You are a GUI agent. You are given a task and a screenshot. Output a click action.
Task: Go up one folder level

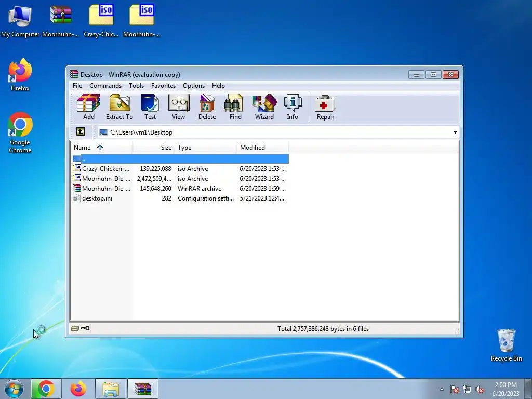81,131
